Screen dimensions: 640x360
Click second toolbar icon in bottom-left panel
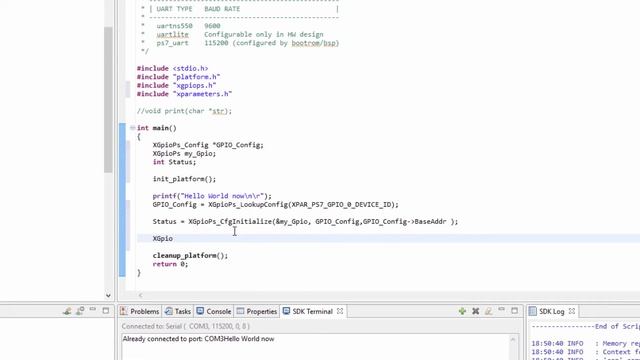[80, 311]
